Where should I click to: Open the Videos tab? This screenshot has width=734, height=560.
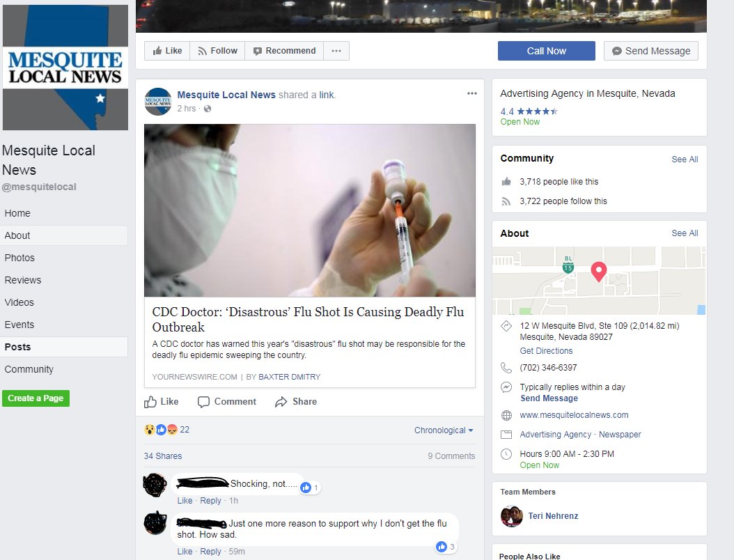click(x=19, y=302)
